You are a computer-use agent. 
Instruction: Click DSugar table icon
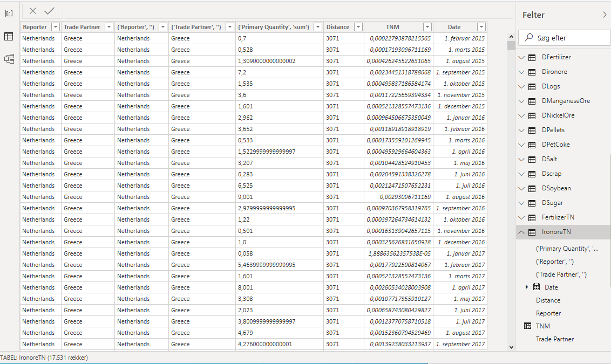[x=532, y=203]
